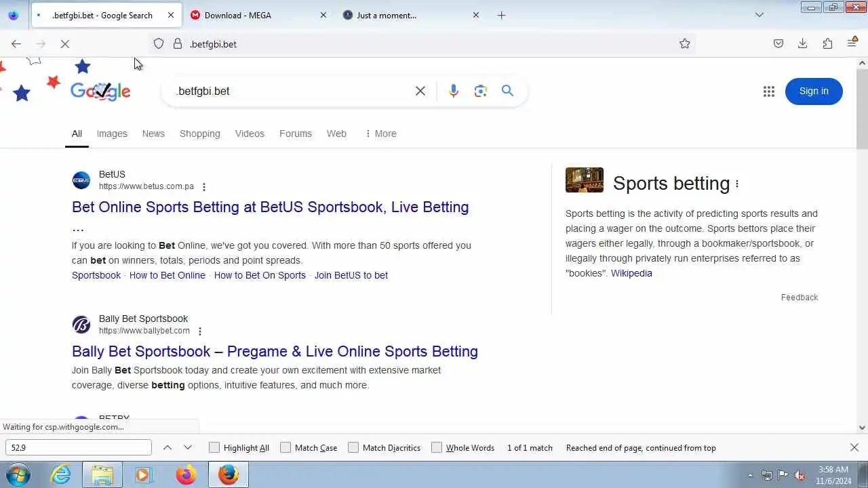Viewport: 868px width, 488px height.
Task: Open How to Bet On Sports sitelink
Action: click(x=260, y=275)
